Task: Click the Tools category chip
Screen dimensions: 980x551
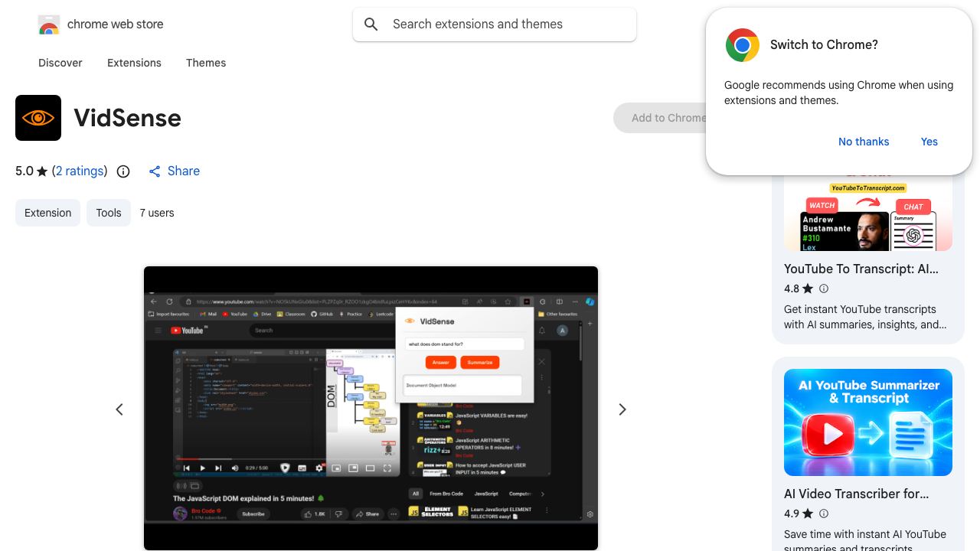Action: pos(109,213)
